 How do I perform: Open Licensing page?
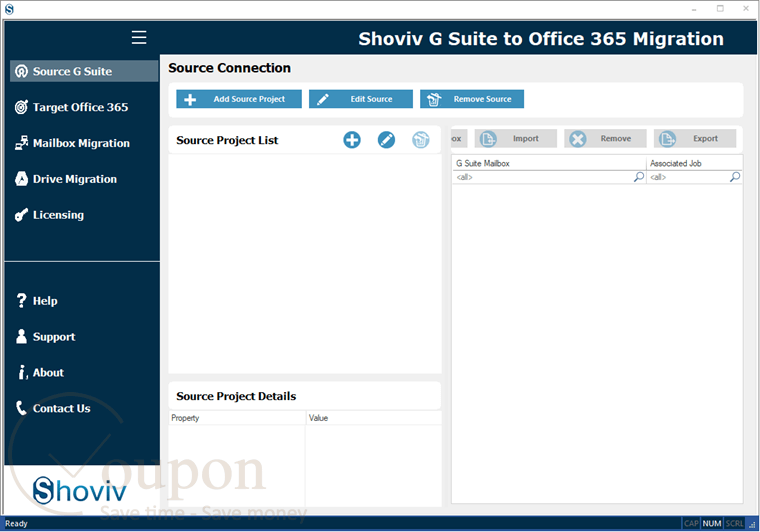pos(58,215)
